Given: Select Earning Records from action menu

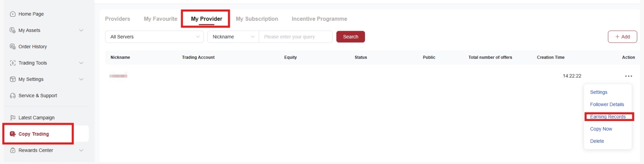Looking at the screenshot, I should coord(608,117).
